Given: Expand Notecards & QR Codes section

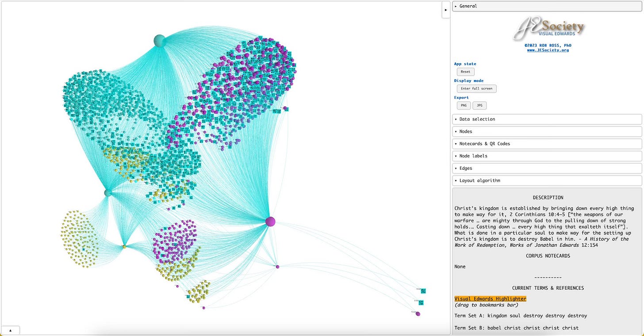Looking at the screenshot, I should coord(547,144).
